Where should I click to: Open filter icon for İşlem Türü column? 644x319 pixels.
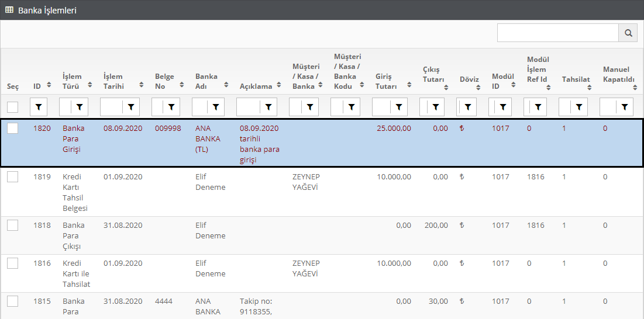(80, 107)
